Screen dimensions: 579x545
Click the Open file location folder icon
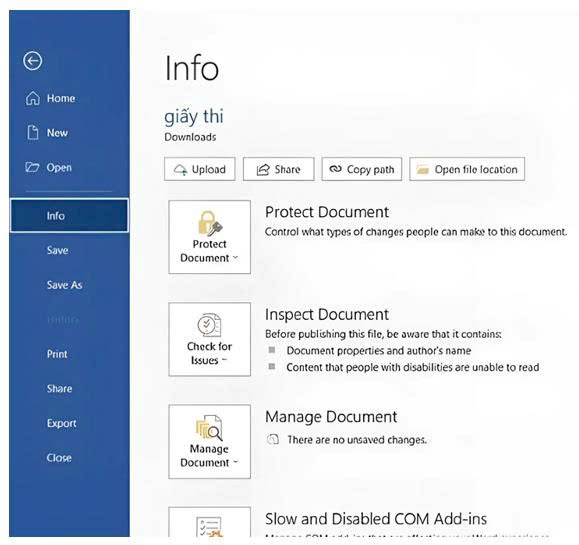(422, 169)
